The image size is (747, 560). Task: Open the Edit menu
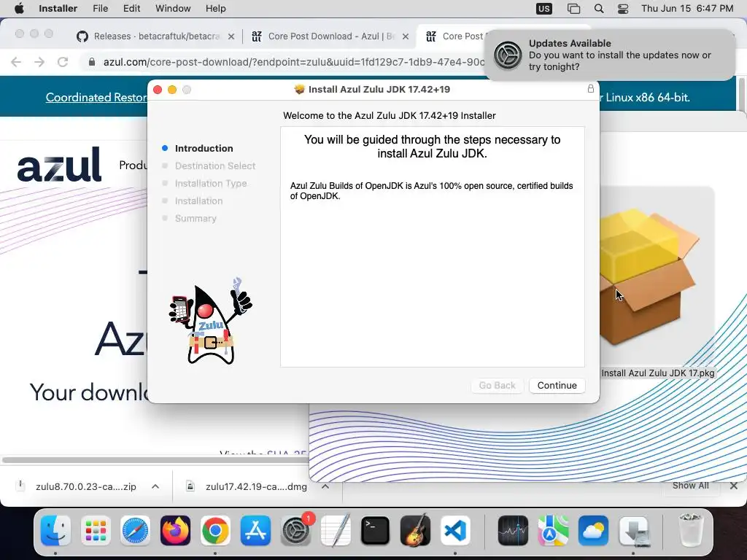point(131,9)
